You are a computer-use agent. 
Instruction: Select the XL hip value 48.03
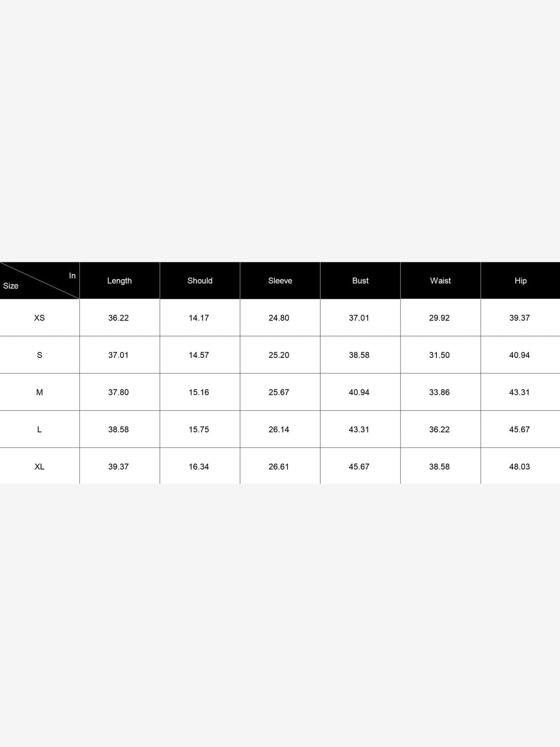(x=520, y=467)
